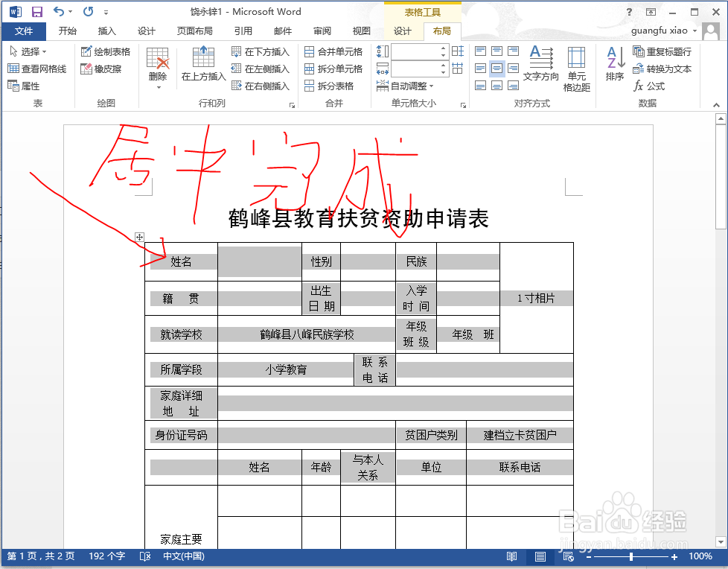The image size is (728, 569).
Task: Open the 行和列 dialog launcher
Action: coord(292,106)
